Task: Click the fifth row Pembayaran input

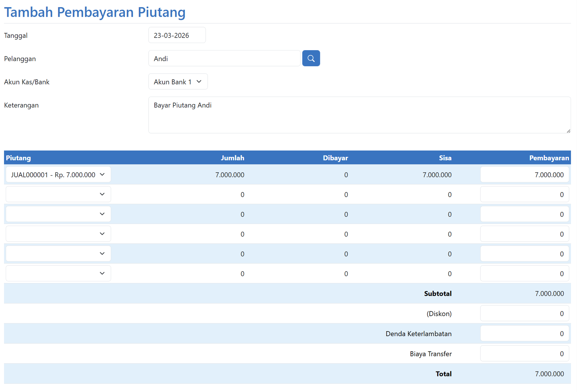Action: tap(524, 254)
